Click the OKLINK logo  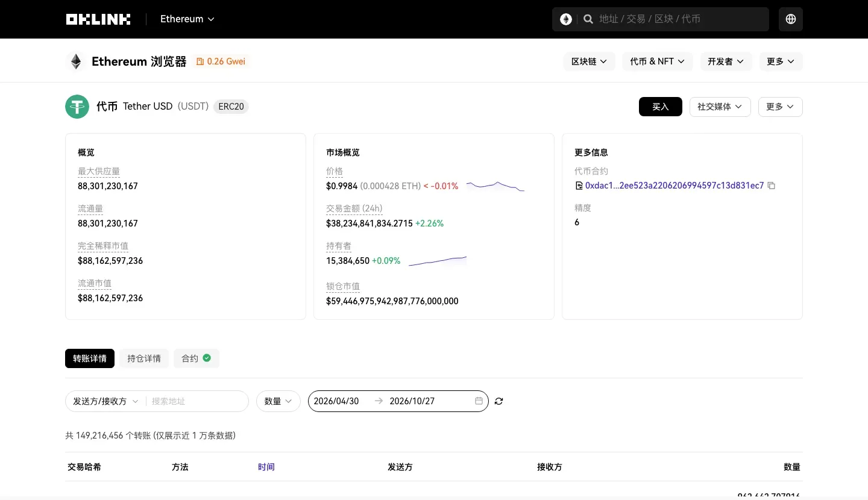[x=98, y=19]
